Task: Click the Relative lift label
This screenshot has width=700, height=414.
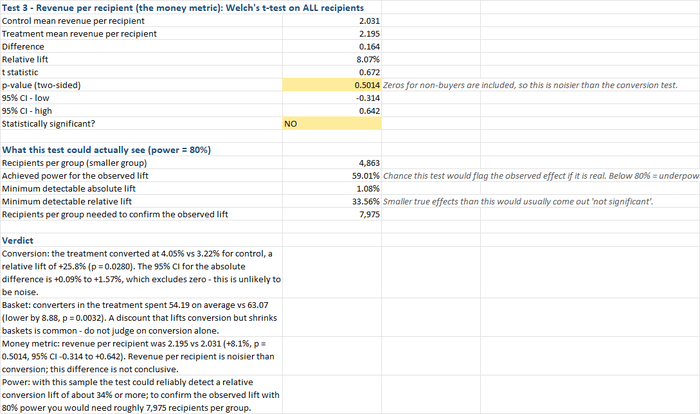Action: coord(25,60)
